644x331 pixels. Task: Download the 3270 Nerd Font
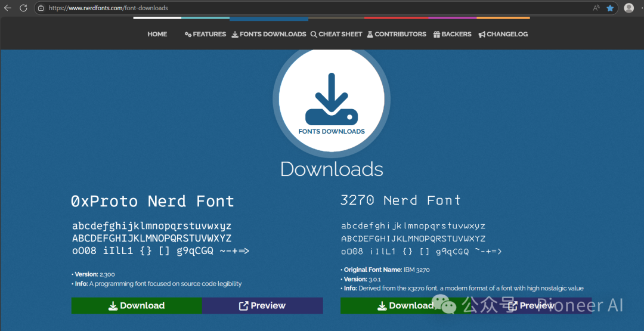(406, 305)
